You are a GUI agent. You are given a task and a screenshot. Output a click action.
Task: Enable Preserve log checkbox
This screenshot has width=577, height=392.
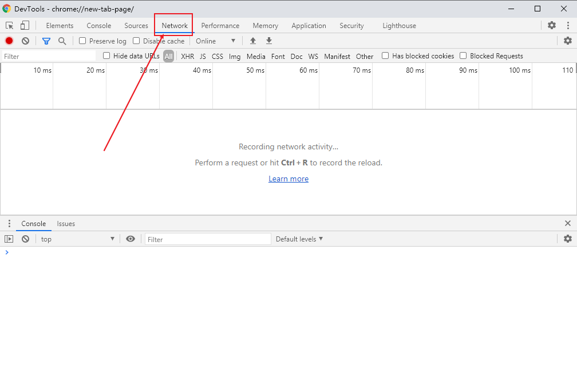pos(82,41)
